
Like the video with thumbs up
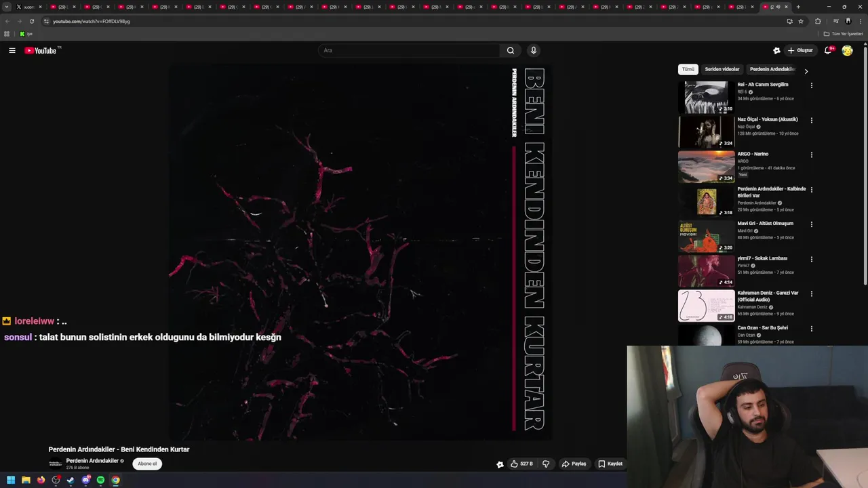(x=521, y=464)
